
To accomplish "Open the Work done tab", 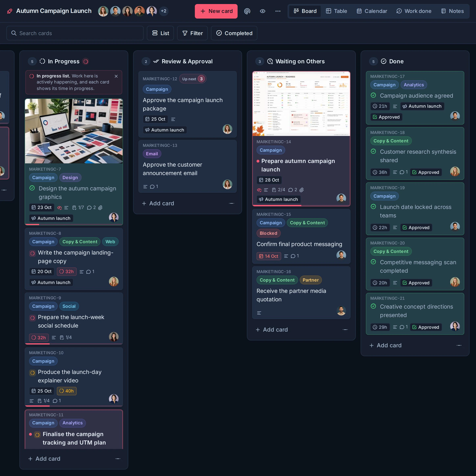I will [x=414, y=11].
